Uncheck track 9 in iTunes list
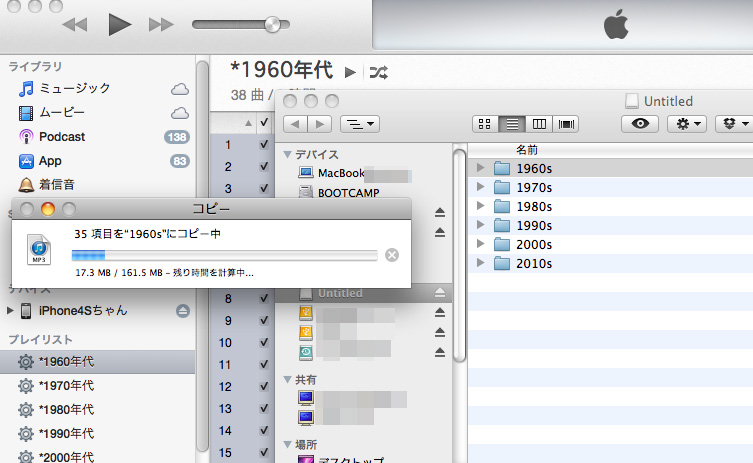The width and height of the screenshot is (753, 463). 264,320
